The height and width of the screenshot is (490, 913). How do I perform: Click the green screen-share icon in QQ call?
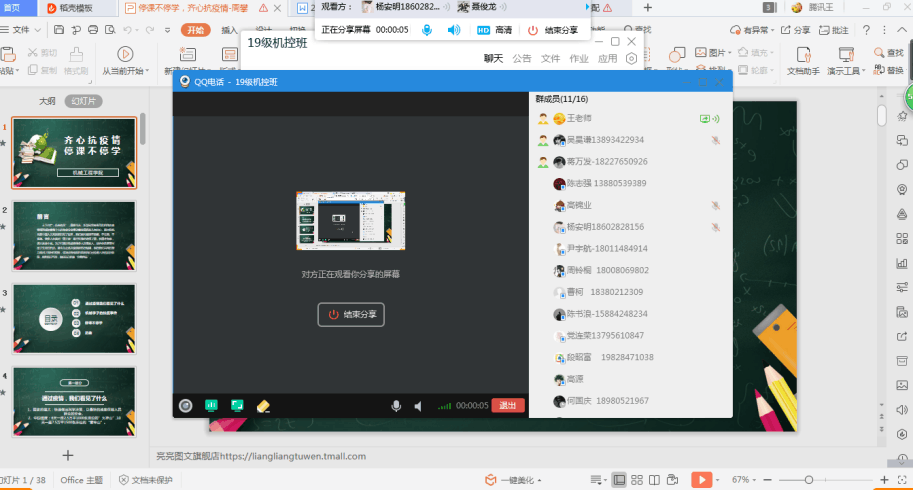(211, 406)
